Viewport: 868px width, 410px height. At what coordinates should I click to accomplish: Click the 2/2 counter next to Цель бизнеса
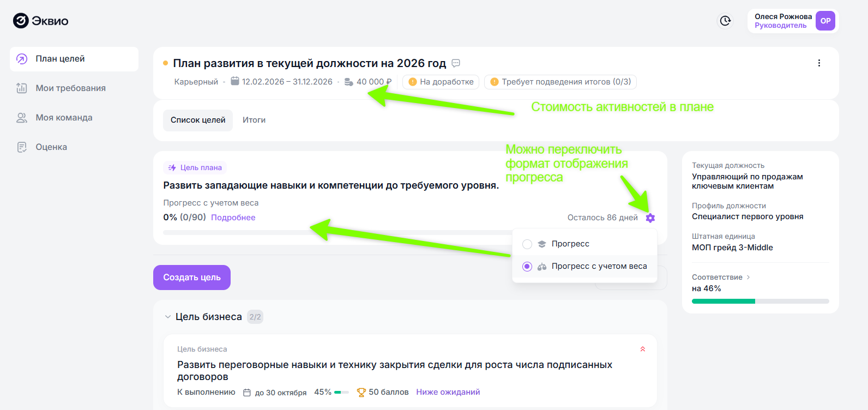255,317
